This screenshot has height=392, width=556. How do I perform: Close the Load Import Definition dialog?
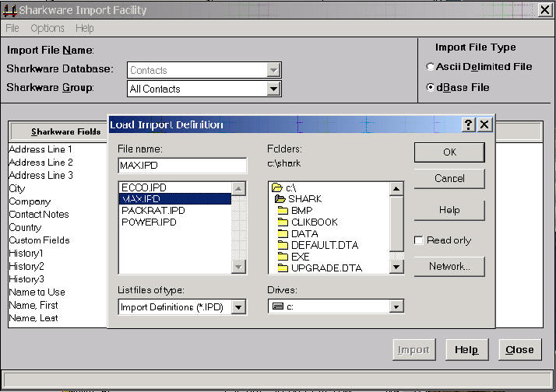pos(484,124)
